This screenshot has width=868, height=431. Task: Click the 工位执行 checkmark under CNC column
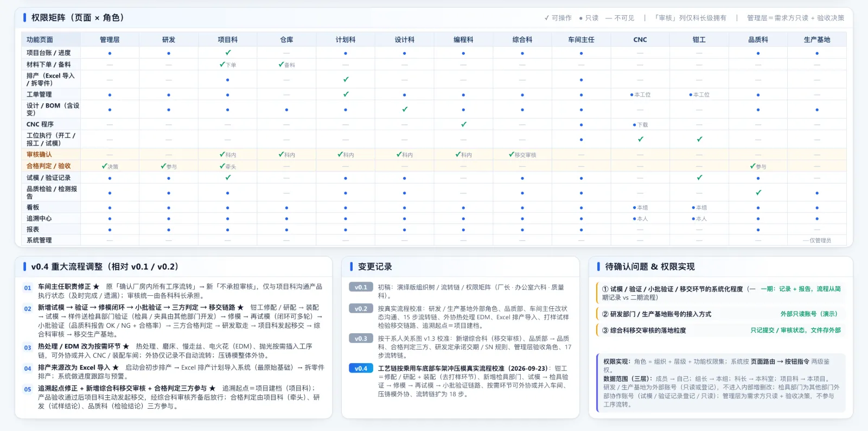(x=641, y=139)
